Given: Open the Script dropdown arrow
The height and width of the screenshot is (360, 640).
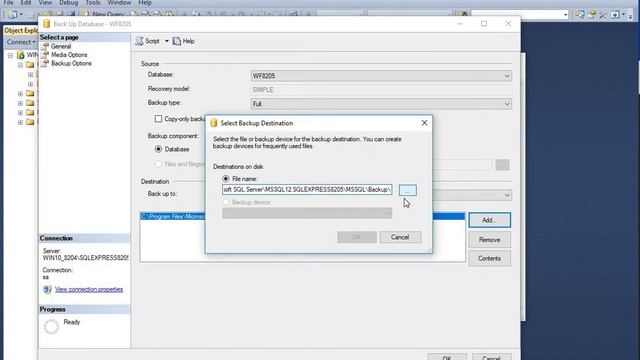Looking at the screenshot, I should (167, 41).
